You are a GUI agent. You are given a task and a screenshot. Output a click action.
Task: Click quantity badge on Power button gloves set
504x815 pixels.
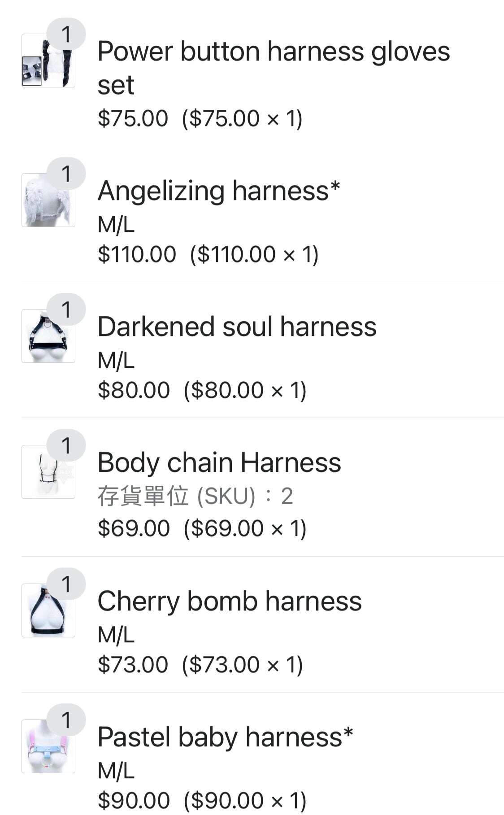click(x=66, y=34)
